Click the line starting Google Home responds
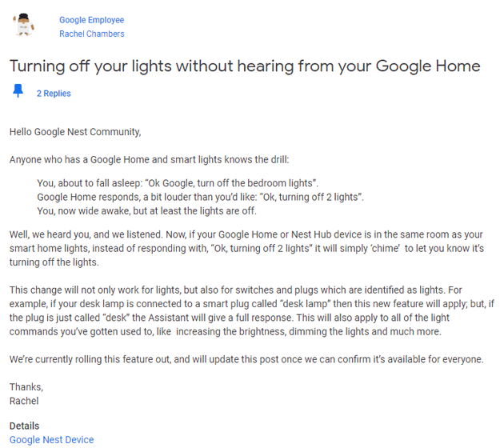Viewport: 504px width, 448px height. 200,197
